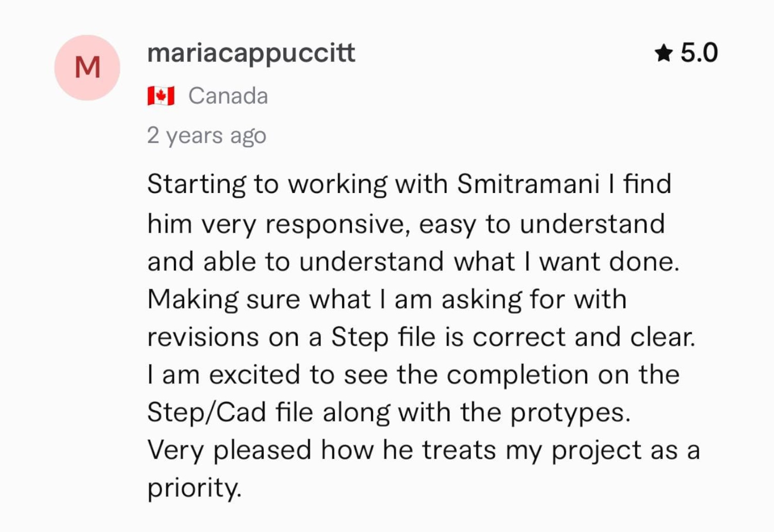Click the word "responsive," in the review
Screen dimensions: 774x532
337,224
